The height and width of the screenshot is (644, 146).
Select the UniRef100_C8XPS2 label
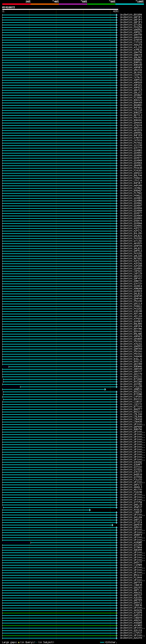[131, 75]
